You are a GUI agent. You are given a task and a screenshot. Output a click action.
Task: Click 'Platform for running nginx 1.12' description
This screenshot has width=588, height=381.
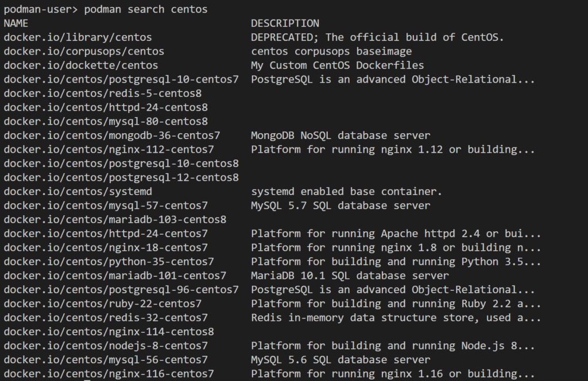pos(393,150)
